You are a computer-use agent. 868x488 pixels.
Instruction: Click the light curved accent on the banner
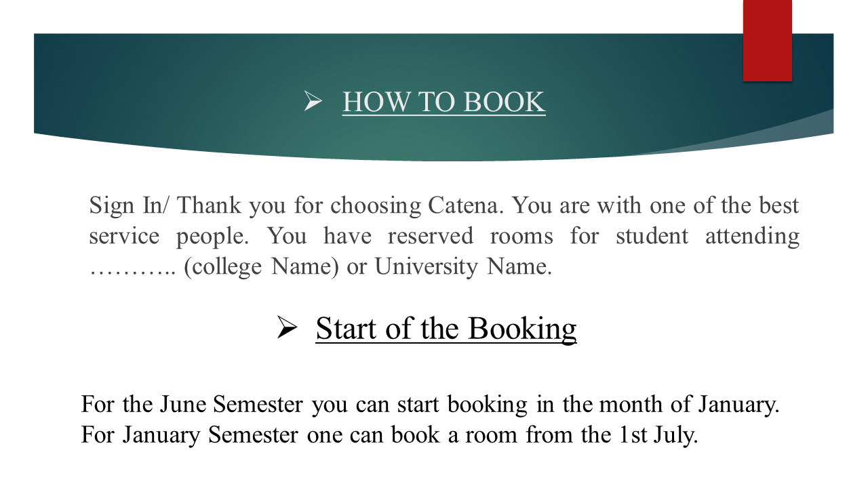[x=780, y=132]
